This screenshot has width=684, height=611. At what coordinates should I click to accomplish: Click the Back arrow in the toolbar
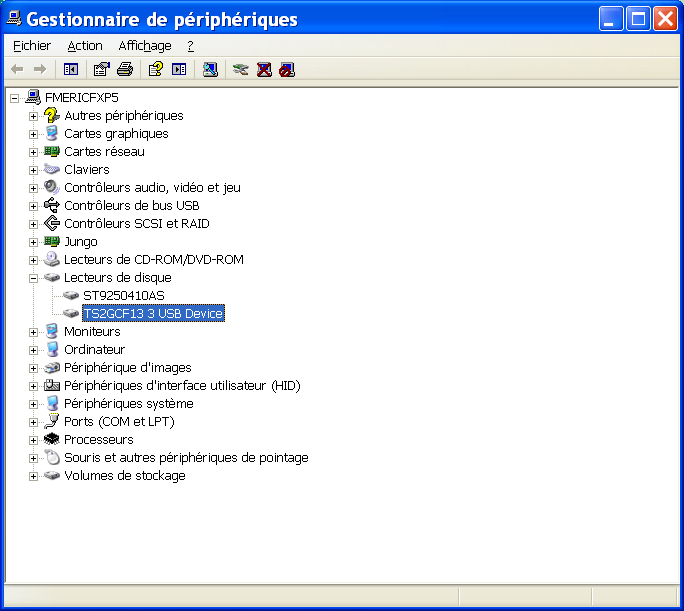pos(17,69)
